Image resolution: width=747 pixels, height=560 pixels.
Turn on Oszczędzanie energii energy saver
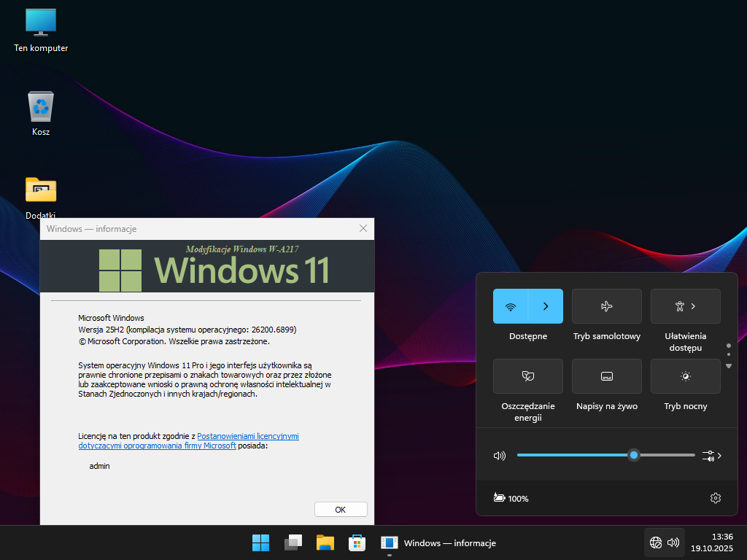click(x=527, y=376)
